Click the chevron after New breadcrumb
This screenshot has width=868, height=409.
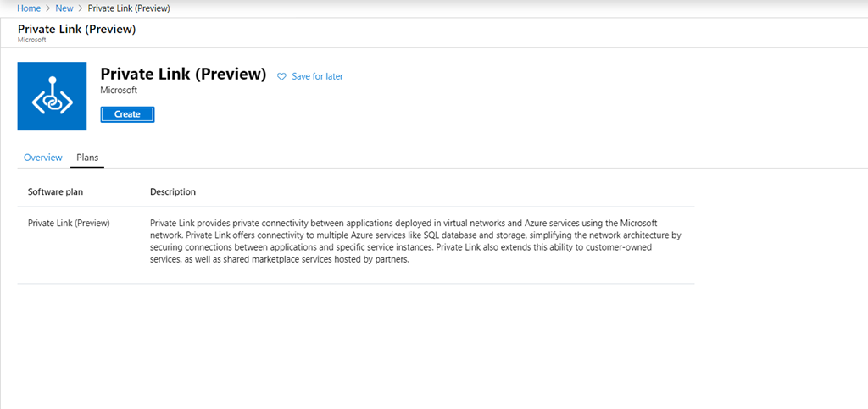pos(81,8)
